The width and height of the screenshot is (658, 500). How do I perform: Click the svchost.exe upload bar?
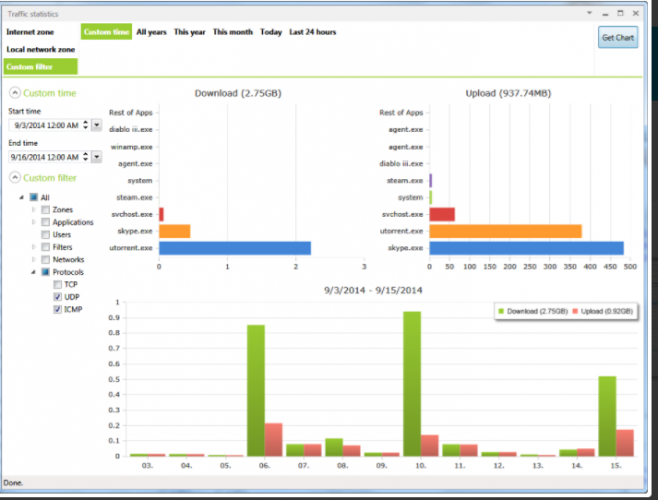[442, 215]
